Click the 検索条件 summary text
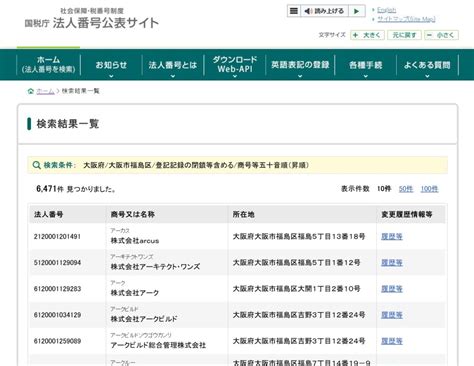The width and height of the screenshot is (474, 366). (196, 165)
